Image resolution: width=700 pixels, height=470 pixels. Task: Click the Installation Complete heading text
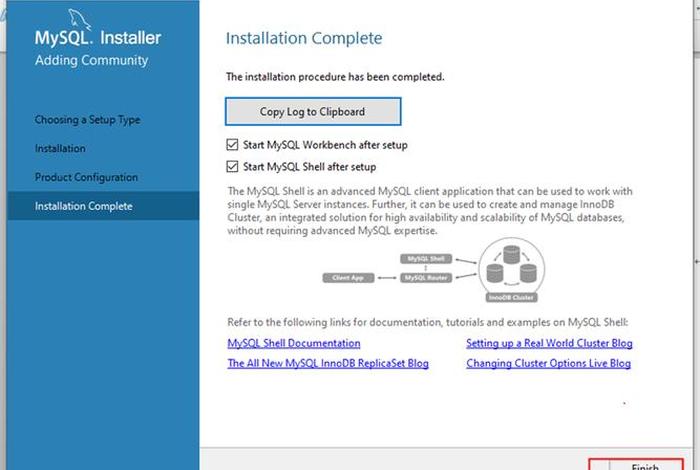(x=304, y=38)
